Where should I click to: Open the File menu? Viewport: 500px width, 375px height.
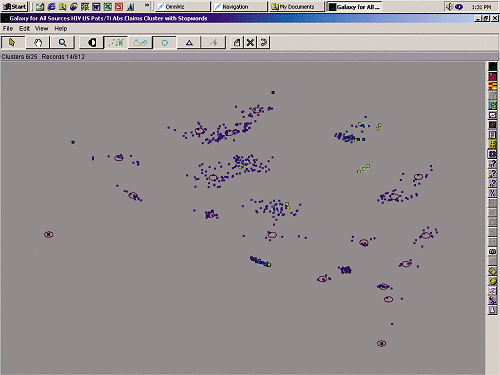tap(8, 29)
